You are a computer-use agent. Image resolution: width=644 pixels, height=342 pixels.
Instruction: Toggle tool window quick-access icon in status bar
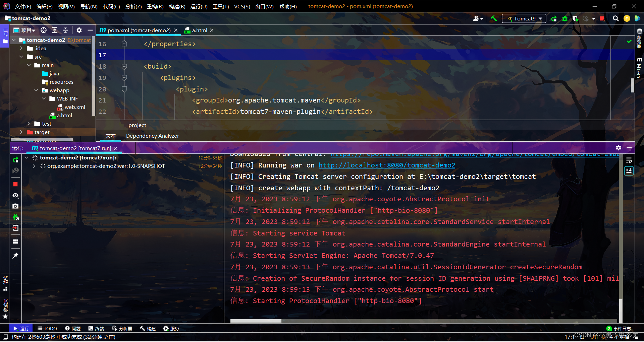5,337
